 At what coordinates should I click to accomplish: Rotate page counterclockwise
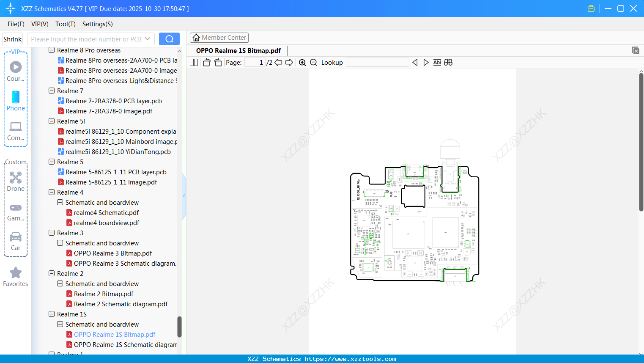pos(206,63)
